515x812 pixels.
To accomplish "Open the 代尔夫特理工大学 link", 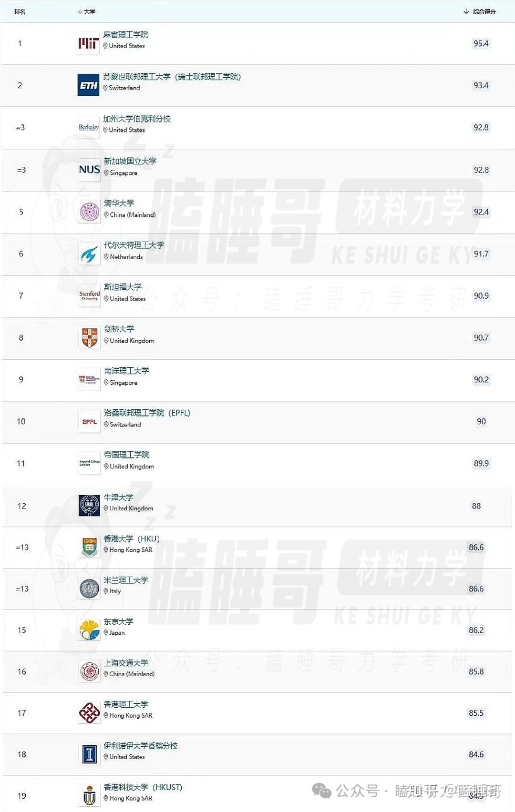I will 134,245.
